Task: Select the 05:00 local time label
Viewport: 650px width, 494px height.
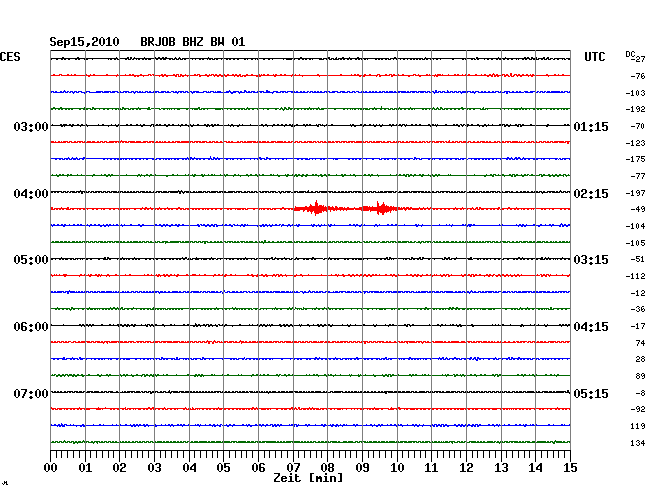Action: [31, 260]
